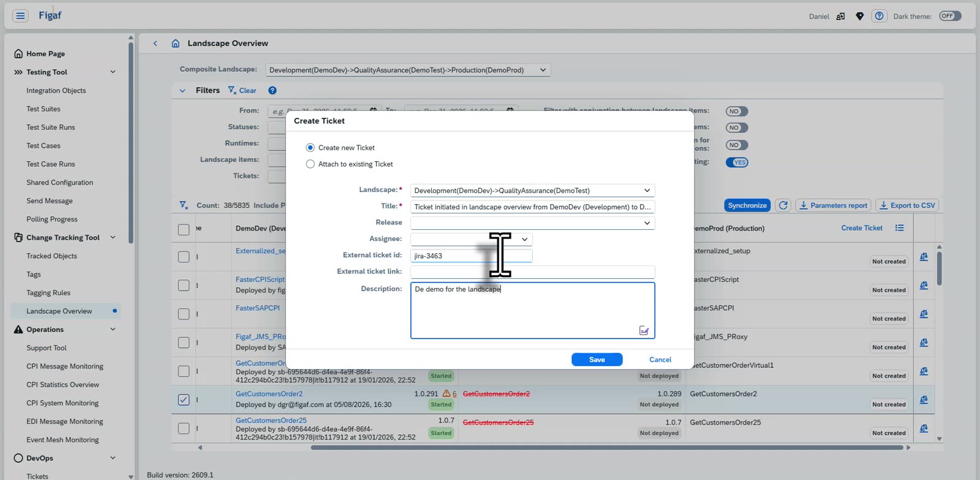
Task: Select the Create new Ticket radio
Action: click(311, 148)
